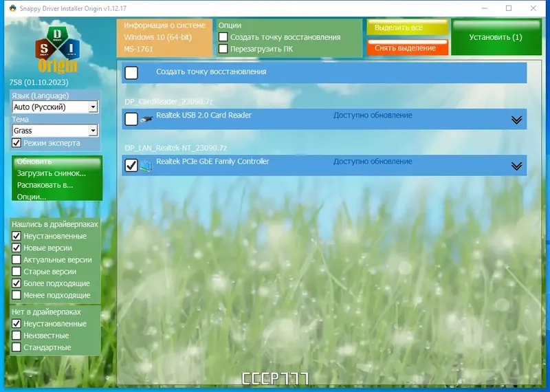Open Загрузить снимок... menu item

tap(51, 173)
